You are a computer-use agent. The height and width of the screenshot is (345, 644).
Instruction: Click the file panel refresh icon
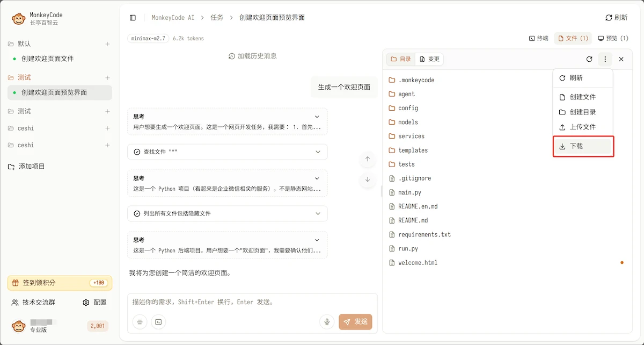tap(589, 59)
